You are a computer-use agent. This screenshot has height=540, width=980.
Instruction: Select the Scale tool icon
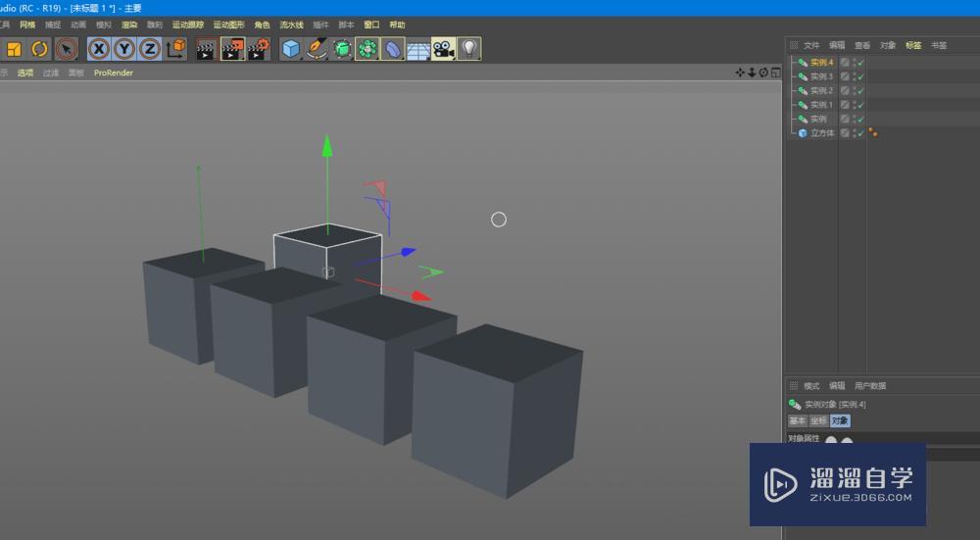pyautogui.click(x=14, y=49)
